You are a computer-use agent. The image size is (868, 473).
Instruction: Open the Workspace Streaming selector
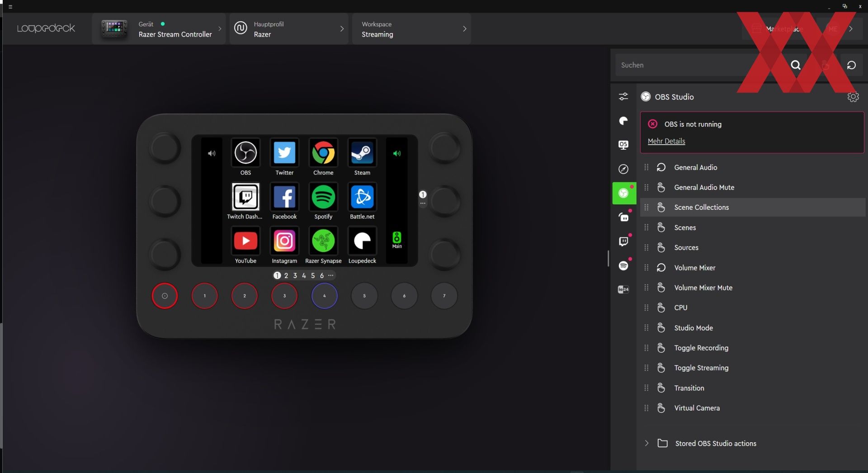(411, 29)
